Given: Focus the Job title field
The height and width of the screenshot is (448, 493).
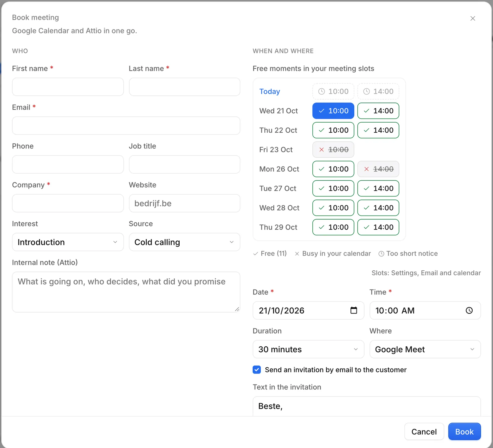Looking at the screenshot, I should pyautogui.click(x=185, y=164).
